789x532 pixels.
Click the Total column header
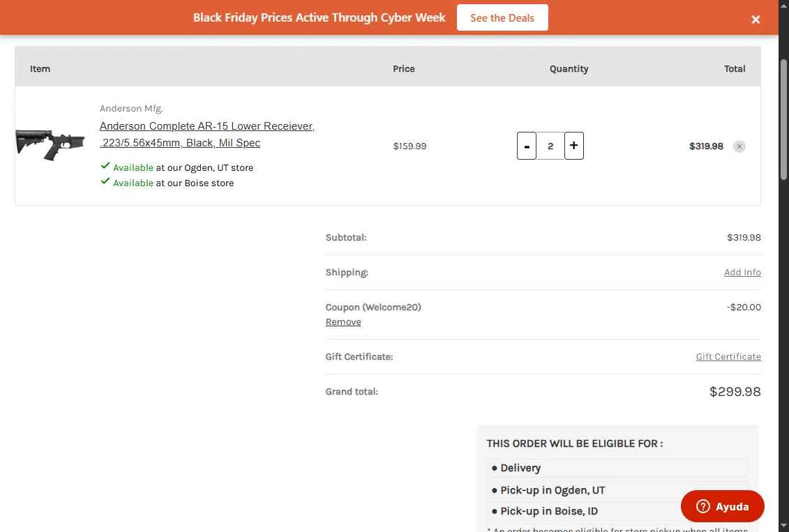pos(735,69)
